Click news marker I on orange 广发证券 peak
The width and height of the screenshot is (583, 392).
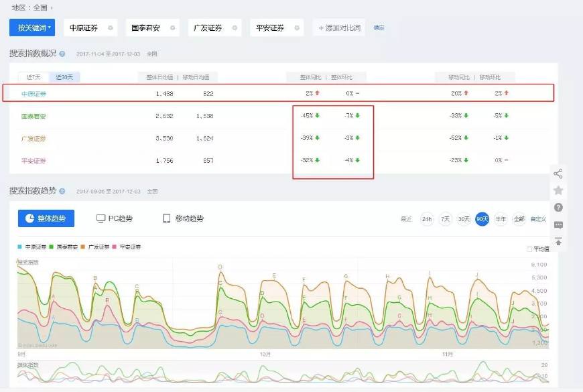[430, 273]
